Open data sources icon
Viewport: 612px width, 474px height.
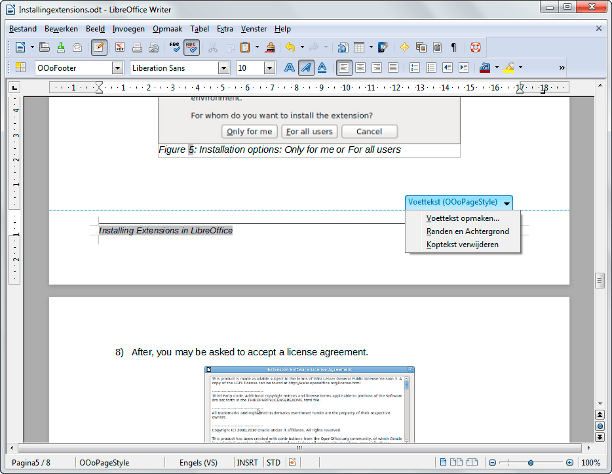tap(437, 48)
